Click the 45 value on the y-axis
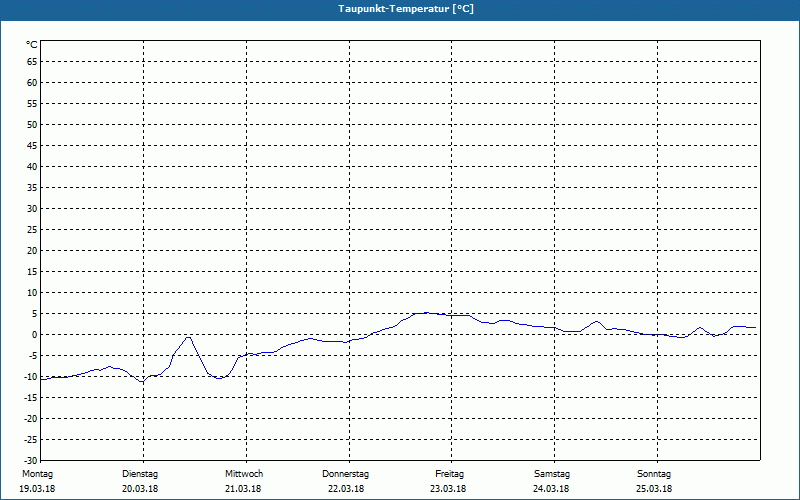Image resolution: width=800 pixels, height=500 pixels. tap(32, 145)
